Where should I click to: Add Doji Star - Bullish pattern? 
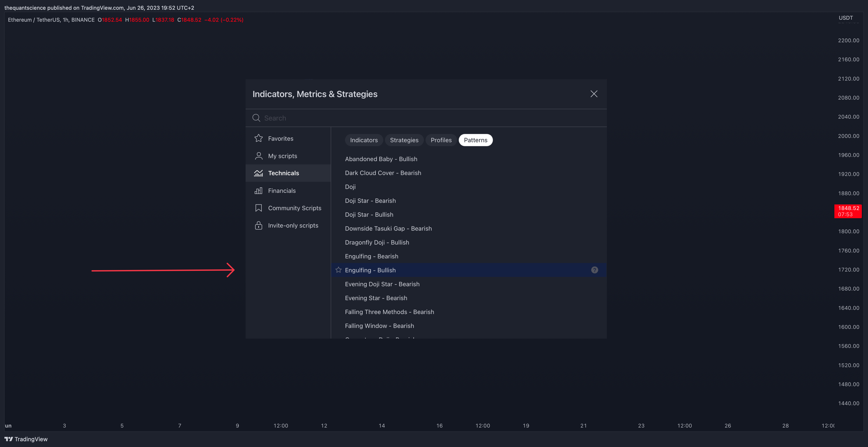coord(469,215)
